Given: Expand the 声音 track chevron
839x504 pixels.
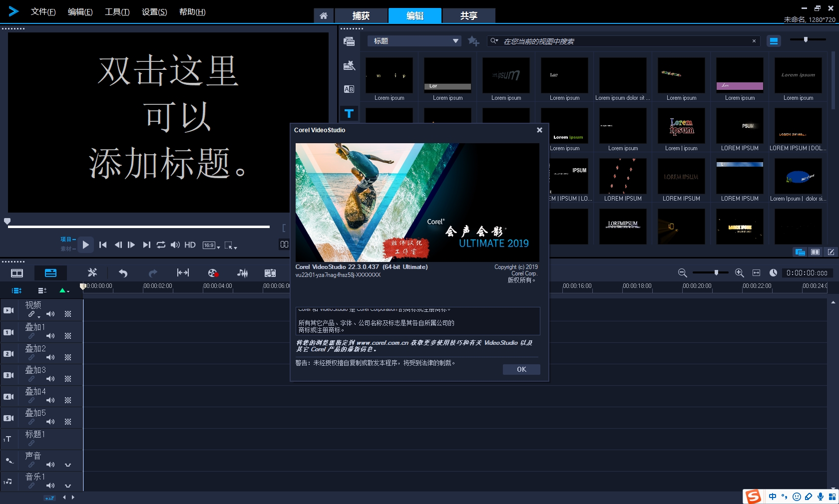Looking at the screenshot, I should click(x=68, y=465).
